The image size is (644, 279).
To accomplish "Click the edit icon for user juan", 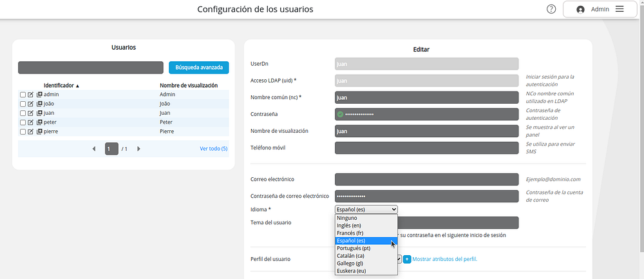I will tap(30, 113).
